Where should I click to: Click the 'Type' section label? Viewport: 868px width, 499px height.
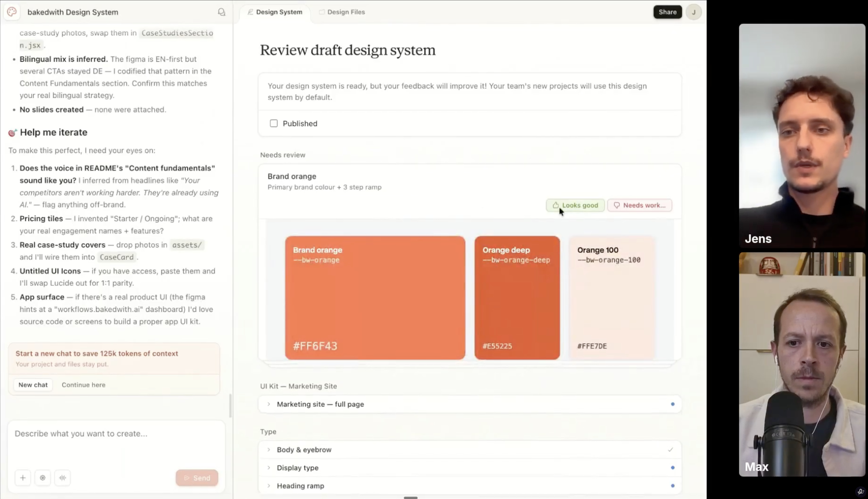tap(268, 432)
